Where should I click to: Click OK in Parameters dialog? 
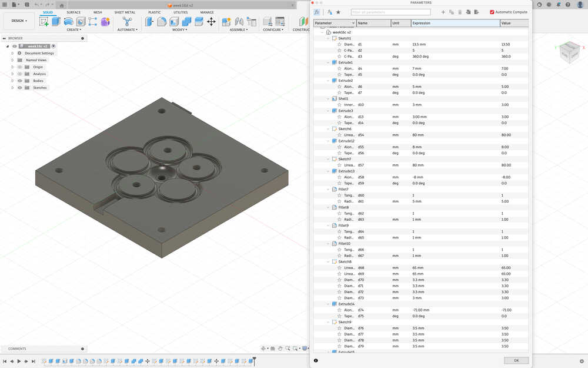[x=516, y=360]
